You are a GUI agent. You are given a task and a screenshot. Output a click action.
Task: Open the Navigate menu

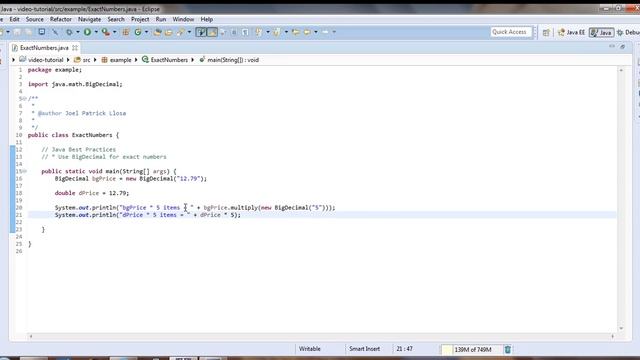89,19
